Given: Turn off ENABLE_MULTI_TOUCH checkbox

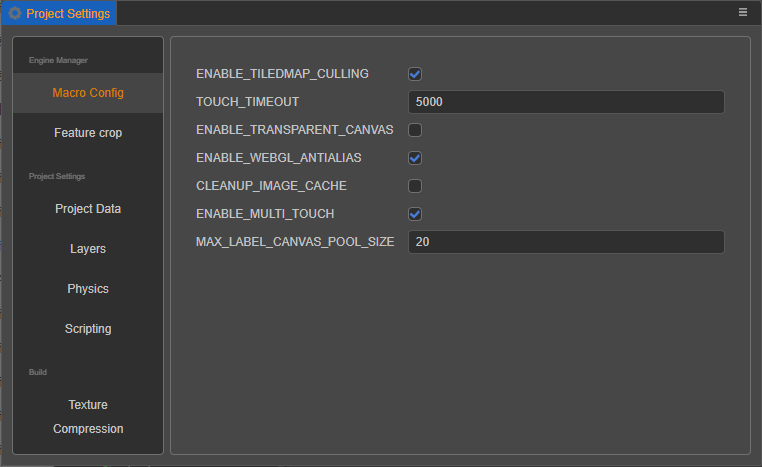Looking at the screenshot, I should 415,214.
